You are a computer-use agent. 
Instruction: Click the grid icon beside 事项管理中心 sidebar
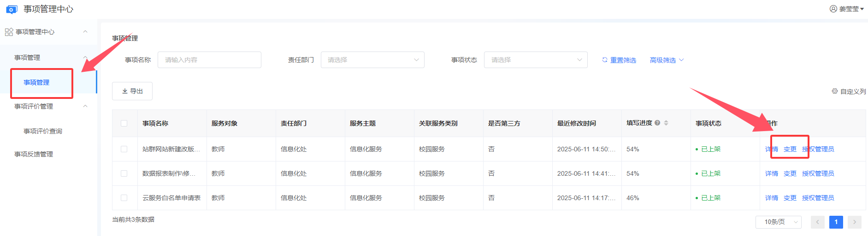coord(9,32)
